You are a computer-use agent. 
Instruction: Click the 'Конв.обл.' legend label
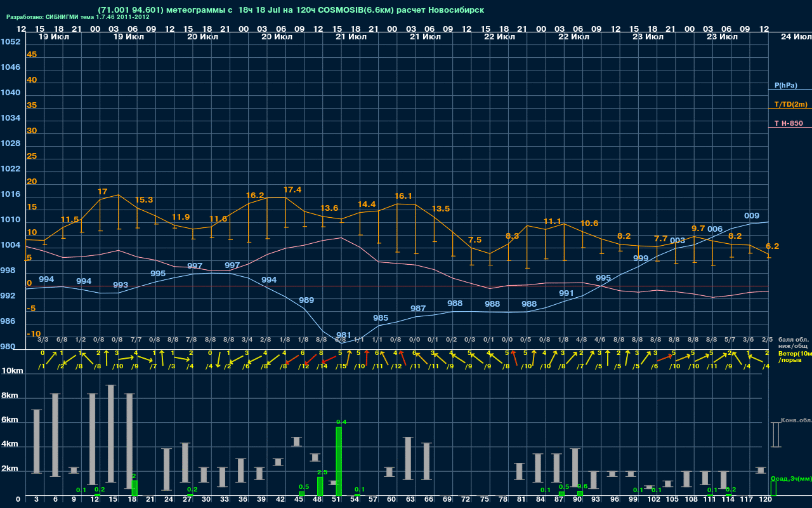click(796, 420)
